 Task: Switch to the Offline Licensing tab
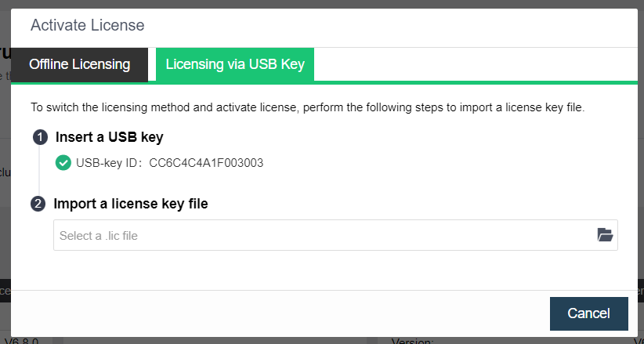80,65
